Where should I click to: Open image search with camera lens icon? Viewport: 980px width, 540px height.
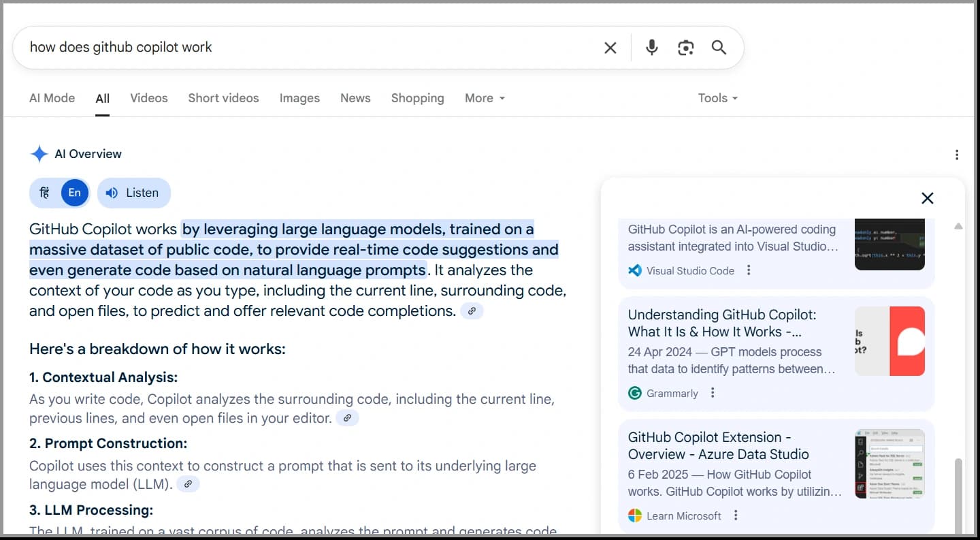coord(686,48)
